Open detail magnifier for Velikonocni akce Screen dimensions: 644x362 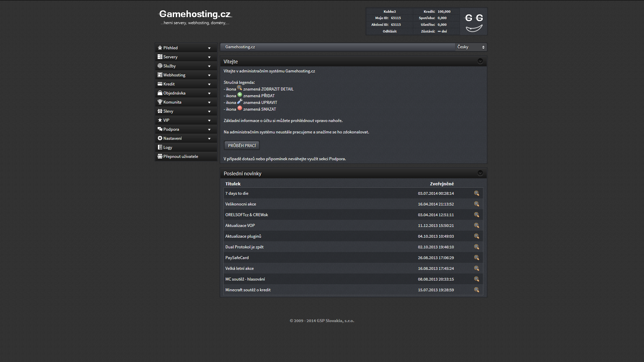pyautogui.click(x=477, y=204)
